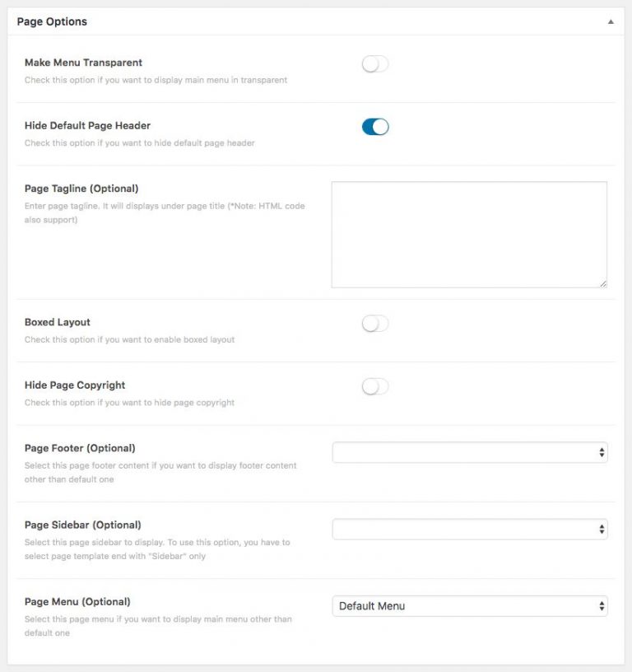Click the stepper arrows on Page Menu select
The image size is (632, 672).
coord(601,605)
